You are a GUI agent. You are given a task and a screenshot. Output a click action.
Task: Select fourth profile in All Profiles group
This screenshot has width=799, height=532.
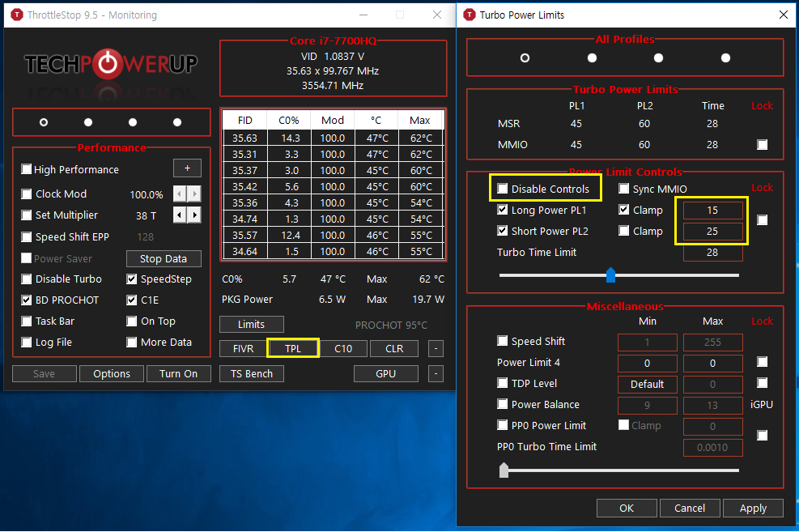tap(725, 58)
